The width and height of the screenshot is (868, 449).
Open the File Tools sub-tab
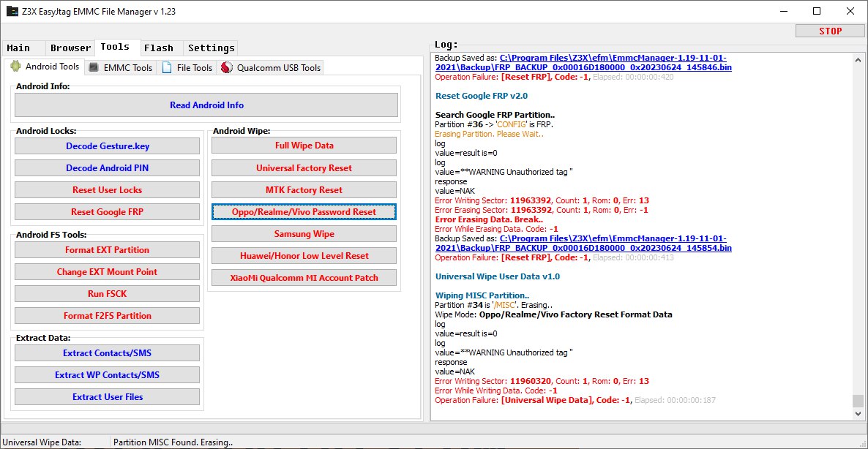coord(187,68)
